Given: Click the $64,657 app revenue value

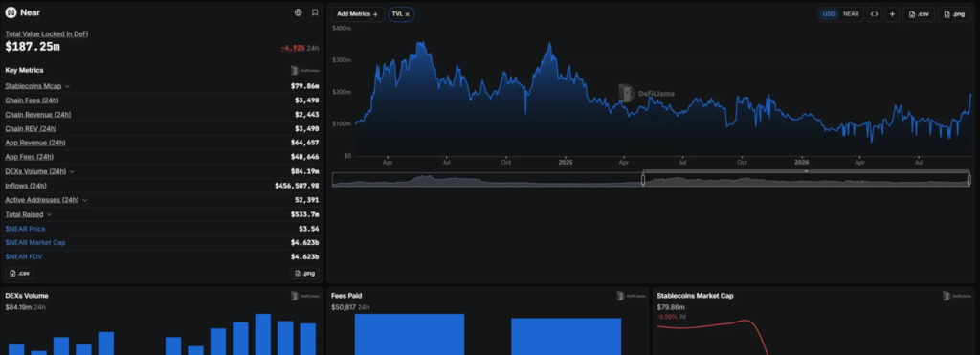Looking at the screenshot, I should tap(305, 143).
